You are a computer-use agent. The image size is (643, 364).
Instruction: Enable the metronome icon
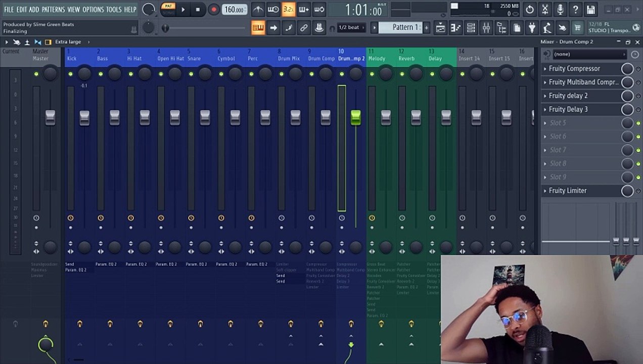coord(258,9)
